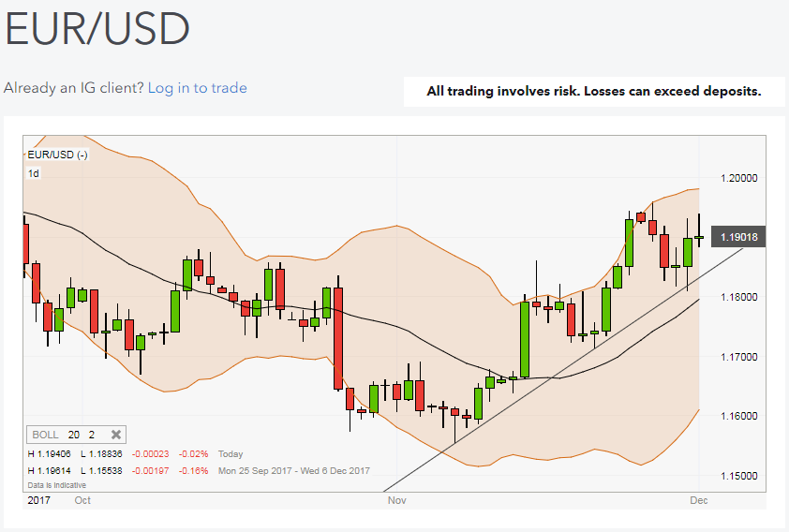This screenshot has height=532, width=789.
Task: Click the -0.00197 change value
Action: [151, 471]
